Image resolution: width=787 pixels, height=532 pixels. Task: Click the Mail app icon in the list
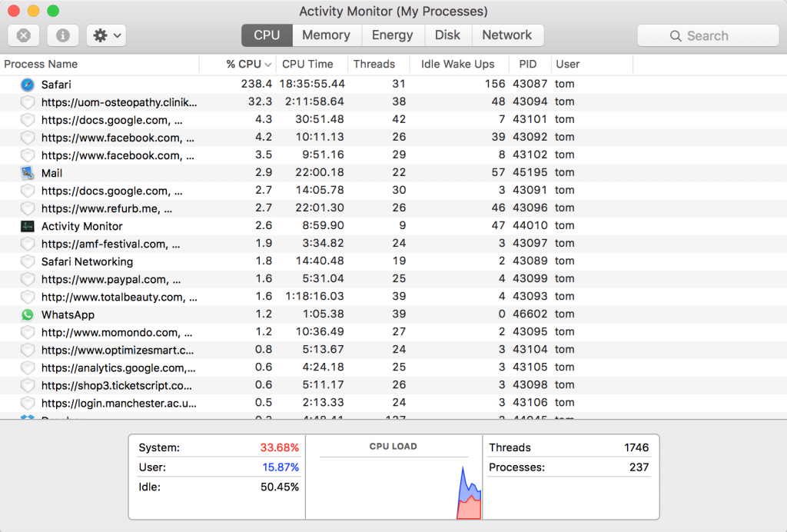(x=25, y=173)
